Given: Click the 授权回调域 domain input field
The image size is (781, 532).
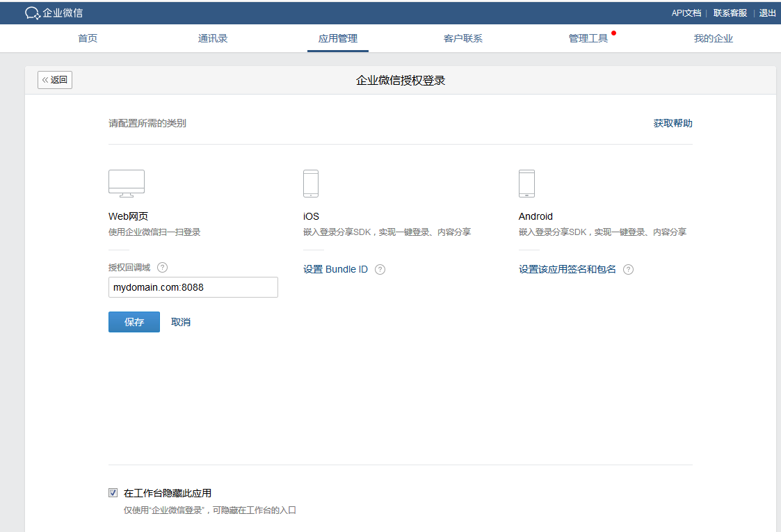Looking at the screenshot, I should 193,287.
